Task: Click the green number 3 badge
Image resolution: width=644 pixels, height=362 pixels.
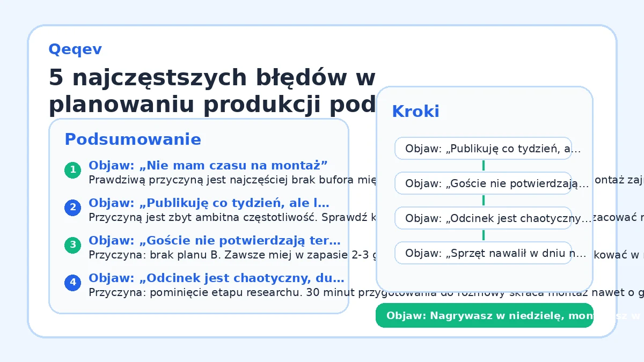Action: point(72,246)
